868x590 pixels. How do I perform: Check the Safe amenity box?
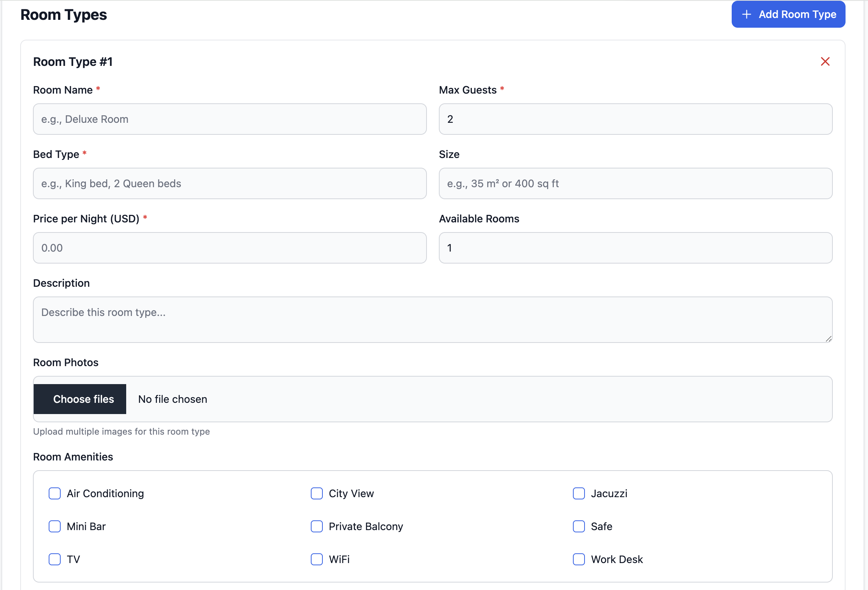[x=579, y=526]
